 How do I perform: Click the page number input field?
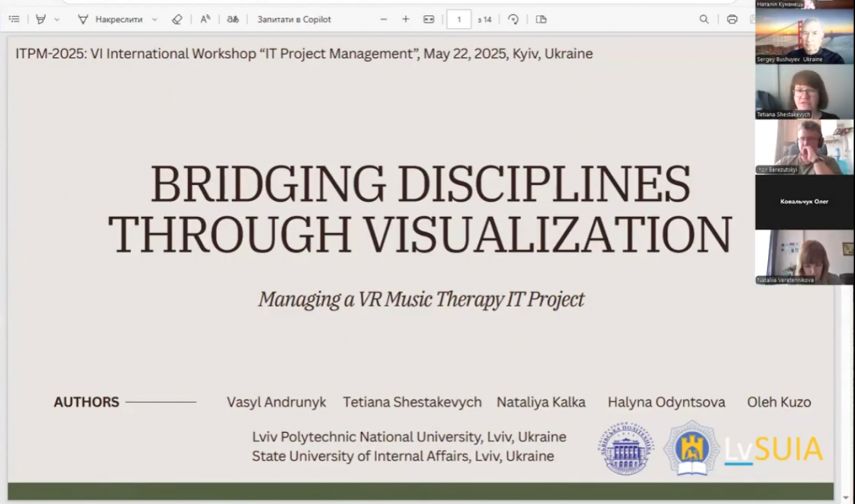tap(459, 19)
